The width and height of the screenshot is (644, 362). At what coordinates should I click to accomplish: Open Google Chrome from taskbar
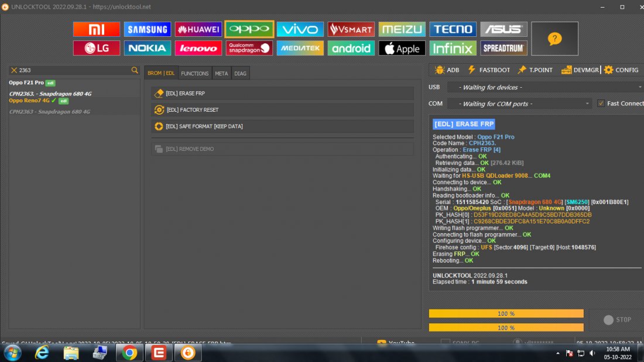[129, 353]
